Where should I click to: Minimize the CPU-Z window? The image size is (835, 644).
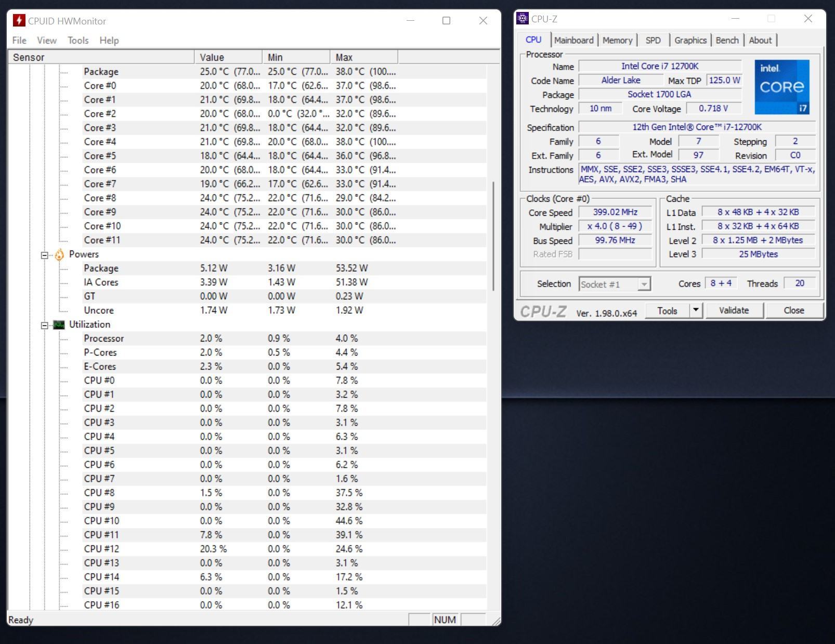(x=735, y=19)
